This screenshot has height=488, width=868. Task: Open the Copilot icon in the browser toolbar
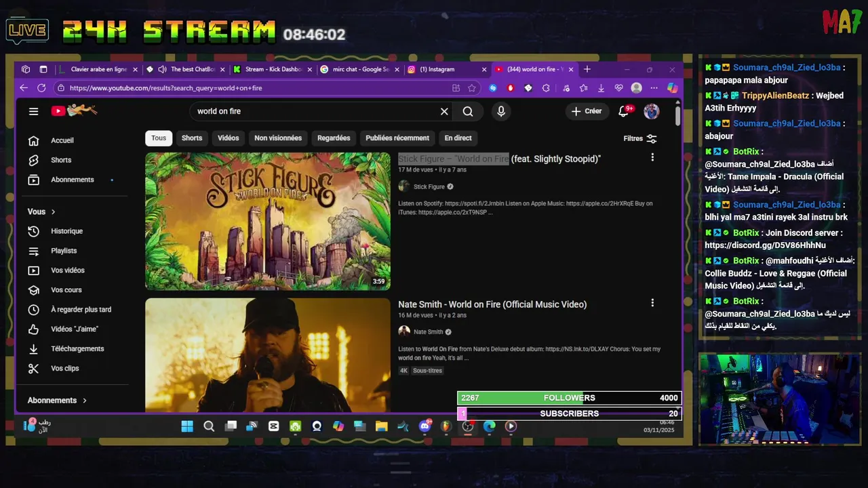pyautogui.click(x=672, y=88)
